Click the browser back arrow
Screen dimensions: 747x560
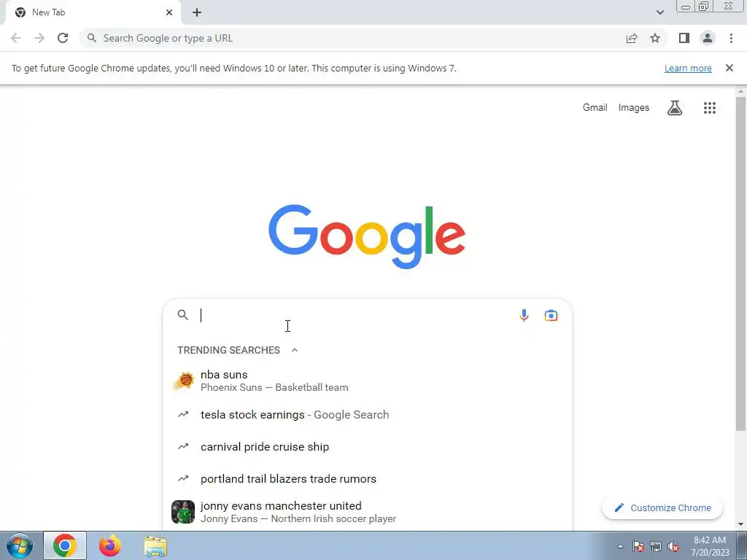16,38
